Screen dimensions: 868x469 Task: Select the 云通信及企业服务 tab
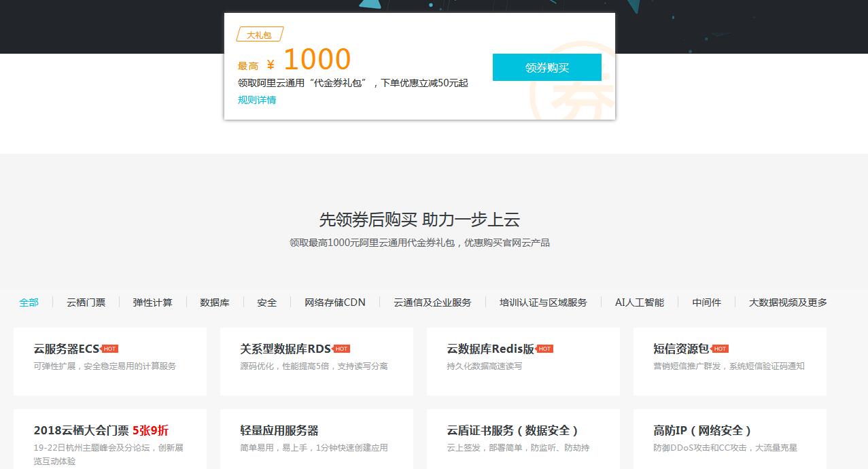tap(432, 302)
